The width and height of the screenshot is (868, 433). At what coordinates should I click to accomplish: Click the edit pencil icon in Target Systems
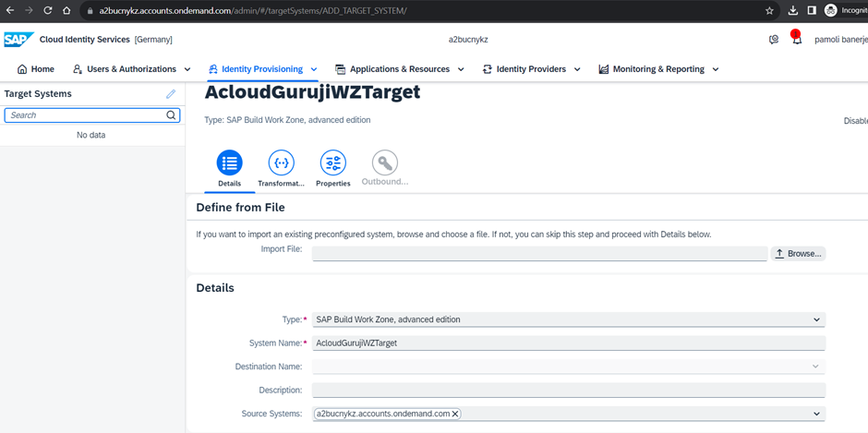(x=171, y=94)
